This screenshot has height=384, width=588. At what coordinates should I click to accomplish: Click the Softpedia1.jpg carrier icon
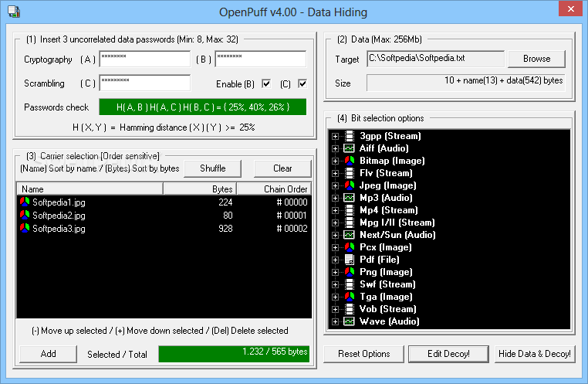(25, 202)
